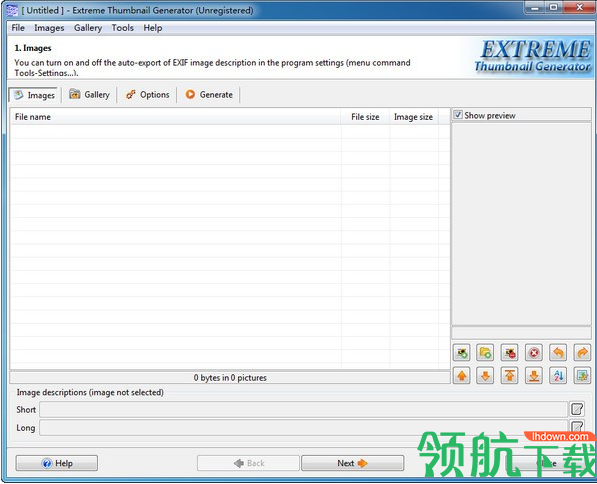The height and width of the screenshot is (484, 597).
Task: Switch to the Options tab
Action: pos(147,94)
